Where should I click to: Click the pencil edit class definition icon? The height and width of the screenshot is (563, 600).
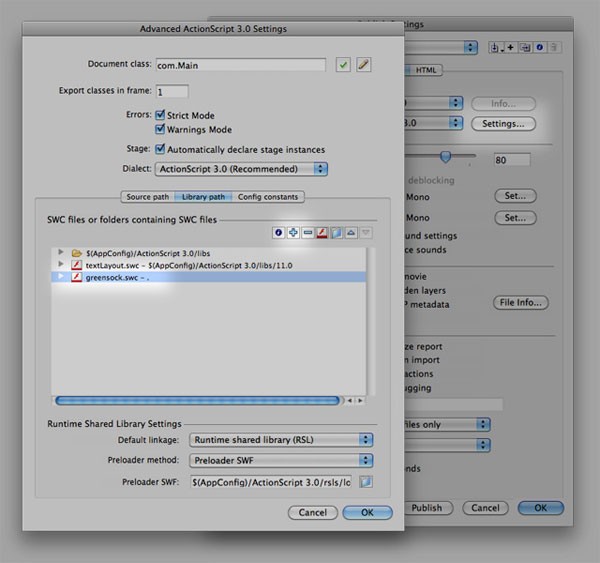[x=364, y=65]
